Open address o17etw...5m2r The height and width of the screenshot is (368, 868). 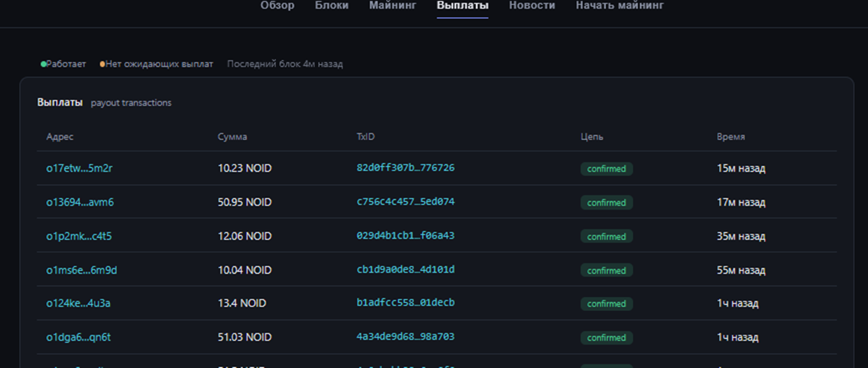tap(80, 168)
